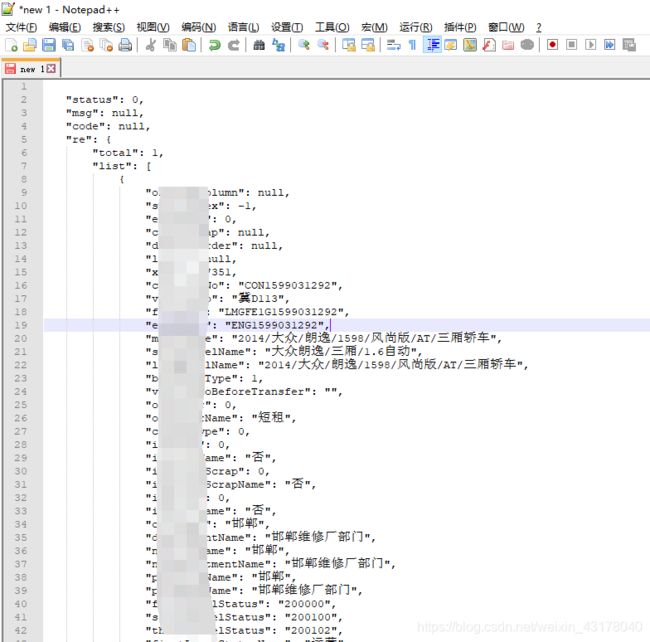Save the current document via toolbar

pos(49,45)
